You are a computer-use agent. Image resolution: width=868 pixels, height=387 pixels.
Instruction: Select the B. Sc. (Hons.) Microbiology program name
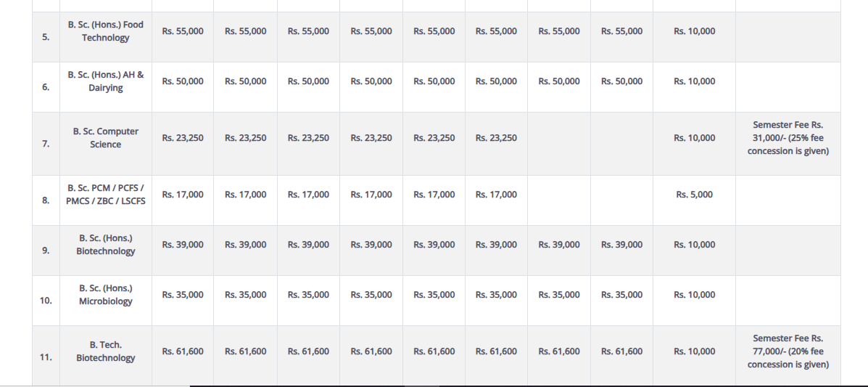(x=106, y=295)
